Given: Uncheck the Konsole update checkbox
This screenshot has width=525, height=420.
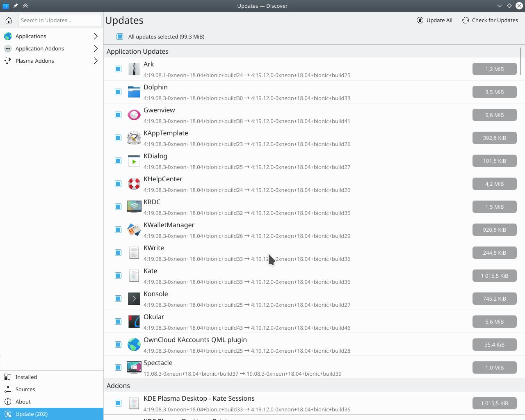Looking at the screenshot, I should pos(118,299).
